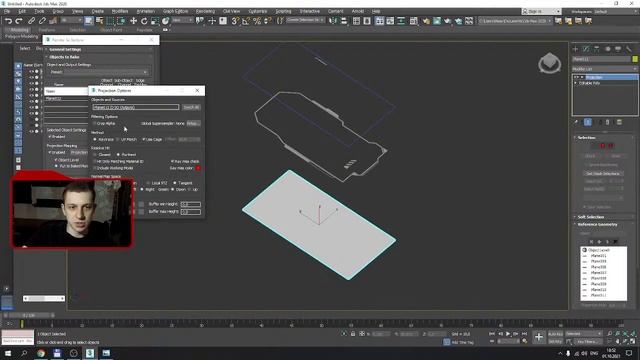Viewport: 640px width, 360px height.
Task: Activate the Select Object tool
Action: pyautogui.click(x=89, y=21)
